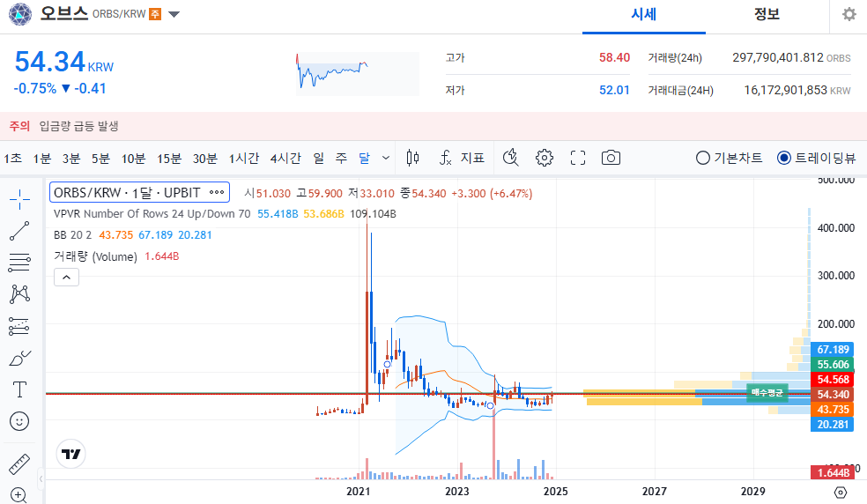This screenshot has height=504, width=867.
Task: Select the ruler measure tool
Action: (x=19, y=464)
